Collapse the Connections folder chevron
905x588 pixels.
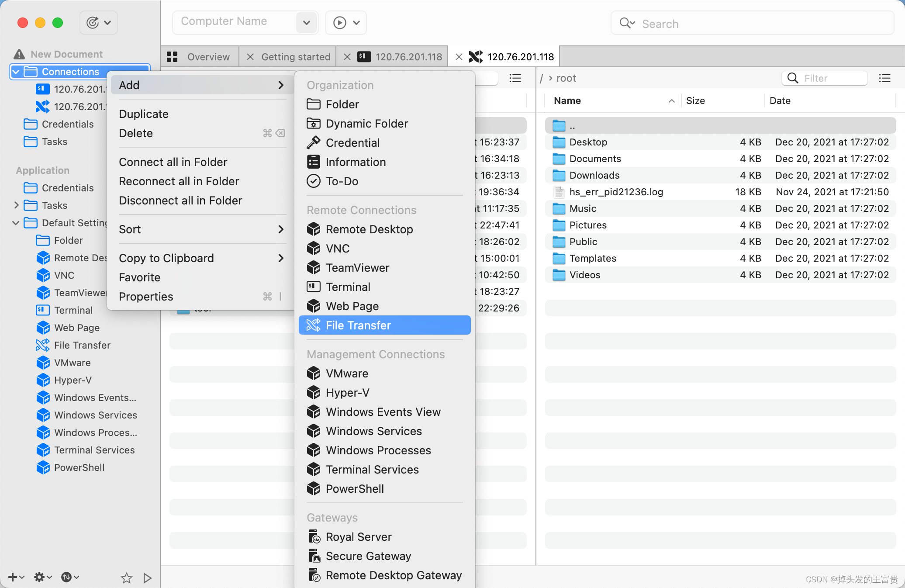[x=16, y=72]
